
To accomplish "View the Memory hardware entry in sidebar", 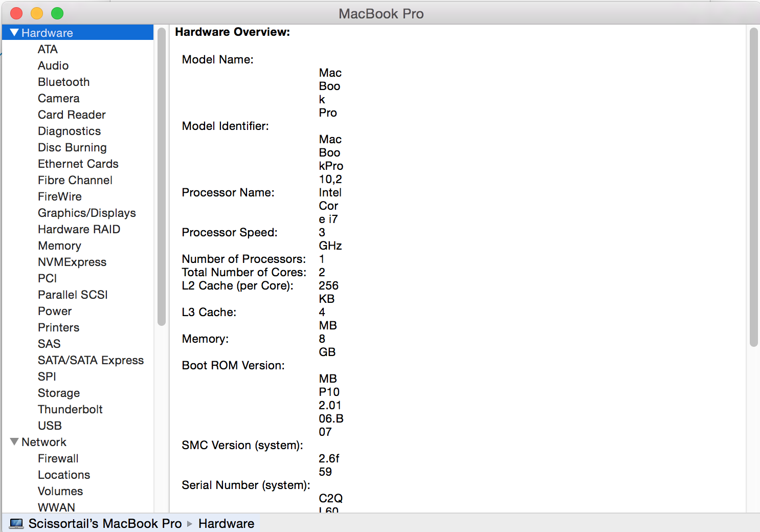I will 59,246.
